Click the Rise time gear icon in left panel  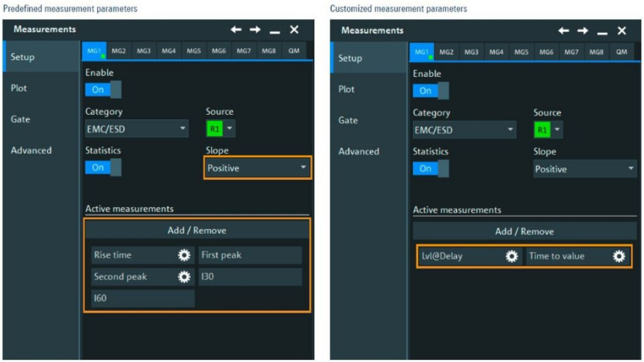tap(183, 256)
